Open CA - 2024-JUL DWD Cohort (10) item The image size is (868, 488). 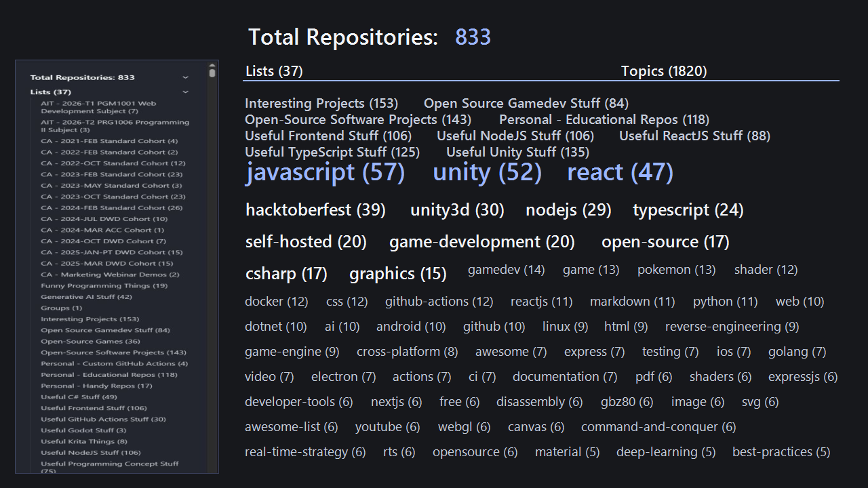coord(104,219)
